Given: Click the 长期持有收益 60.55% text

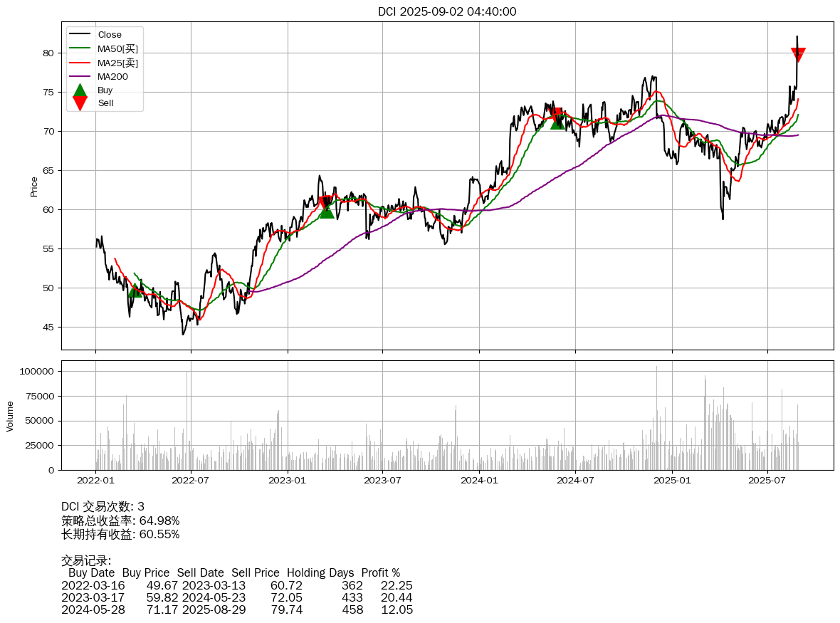Looking at the screenshot, I should [120, 534].
